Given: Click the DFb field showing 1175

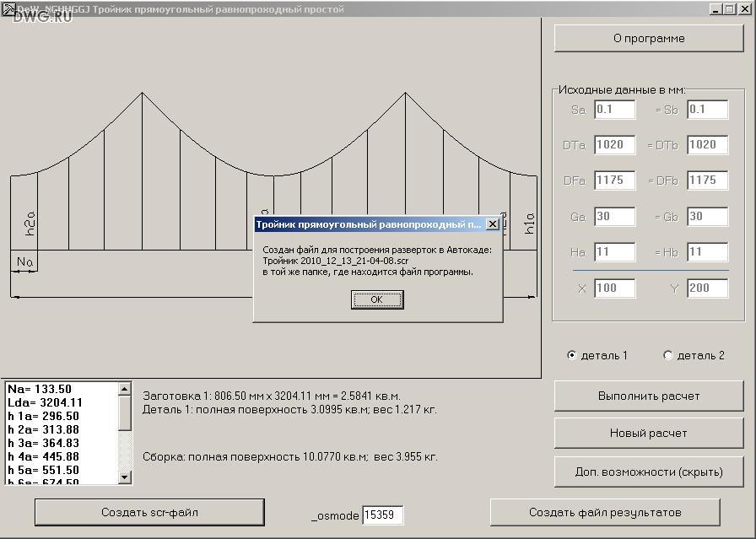Looking at the screenshot, I should [x=707, y=181].
